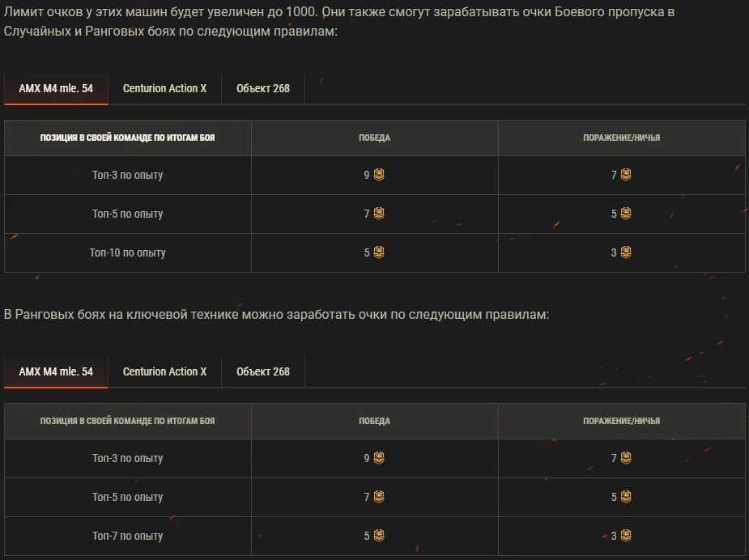
Task: Click the first table's Top-5 victory points icon
Action: point(379,214)
